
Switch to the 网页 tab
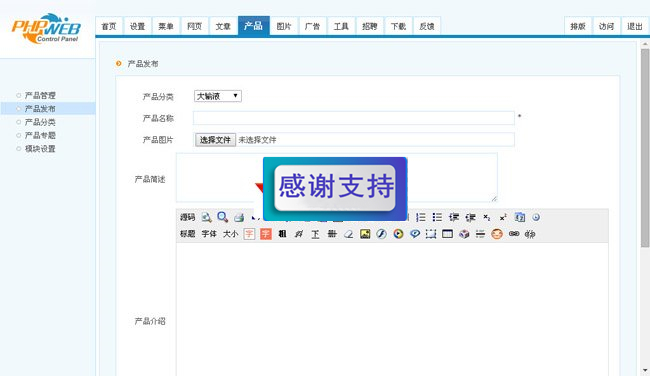click(x=194, y=27)
